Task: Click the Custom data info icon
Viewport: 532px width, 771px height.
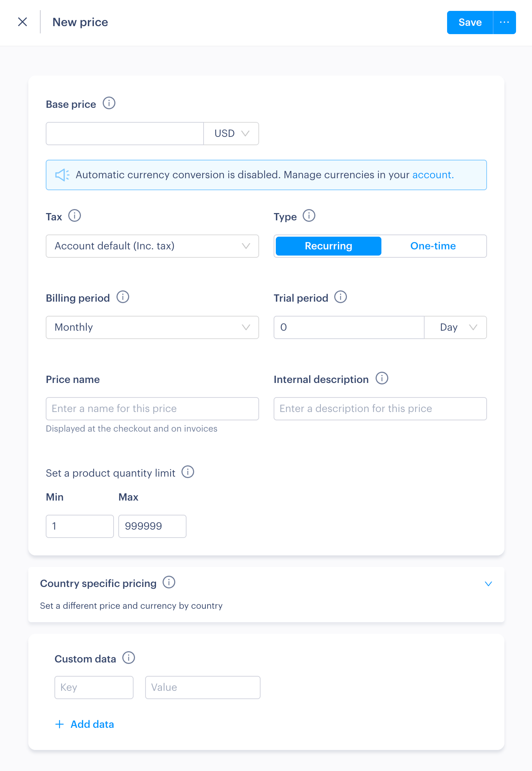Action: coord(129,658)
